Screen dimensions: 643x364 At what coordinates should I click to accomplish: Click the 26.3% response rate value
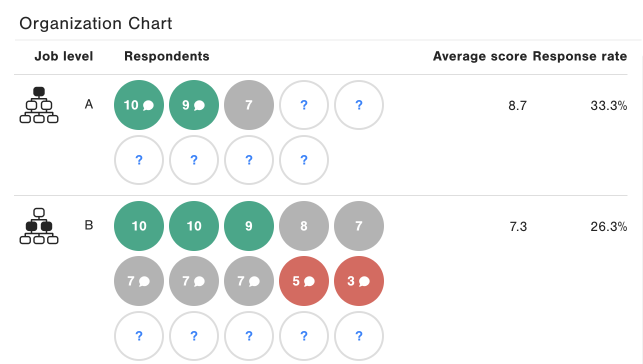(609, 227)
